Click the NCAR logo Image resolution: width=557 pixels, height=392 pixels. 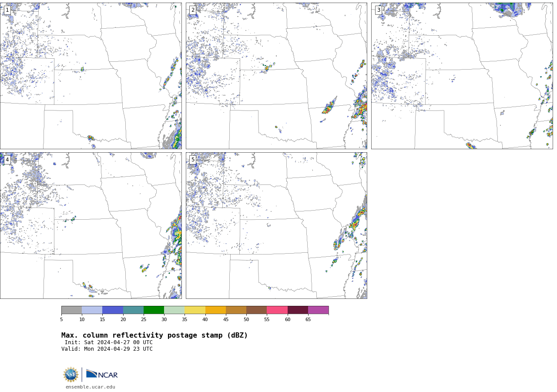pyautogui.click(x=102, y=374)
